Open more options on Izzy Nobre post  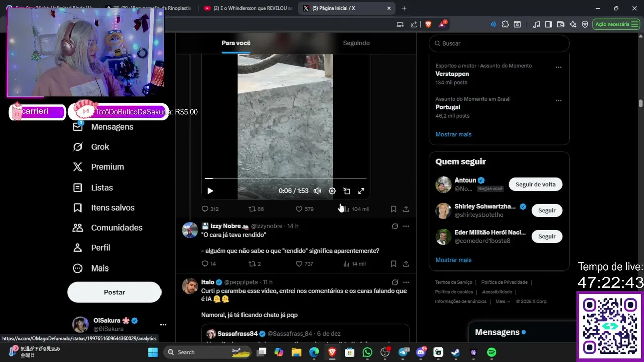pyautogui.click(x=406, y=226)
